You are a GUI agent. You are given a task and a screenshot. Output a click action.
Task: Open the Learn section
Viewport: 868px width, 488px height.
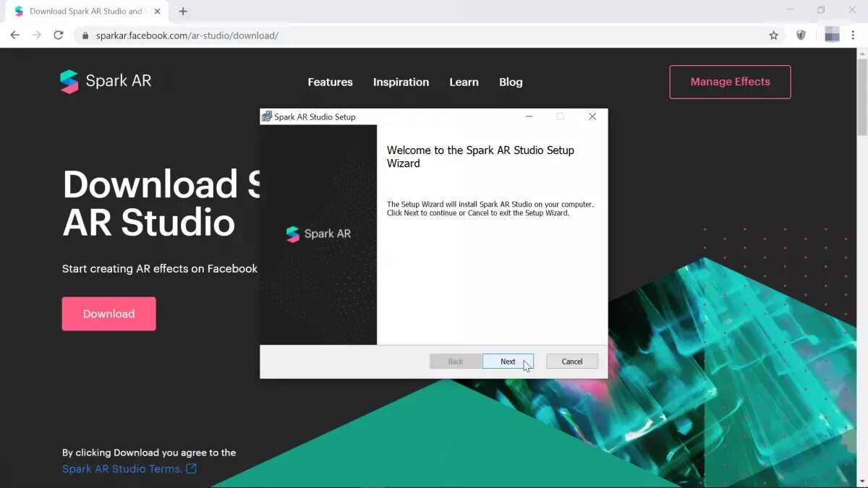tap(464, 82)
